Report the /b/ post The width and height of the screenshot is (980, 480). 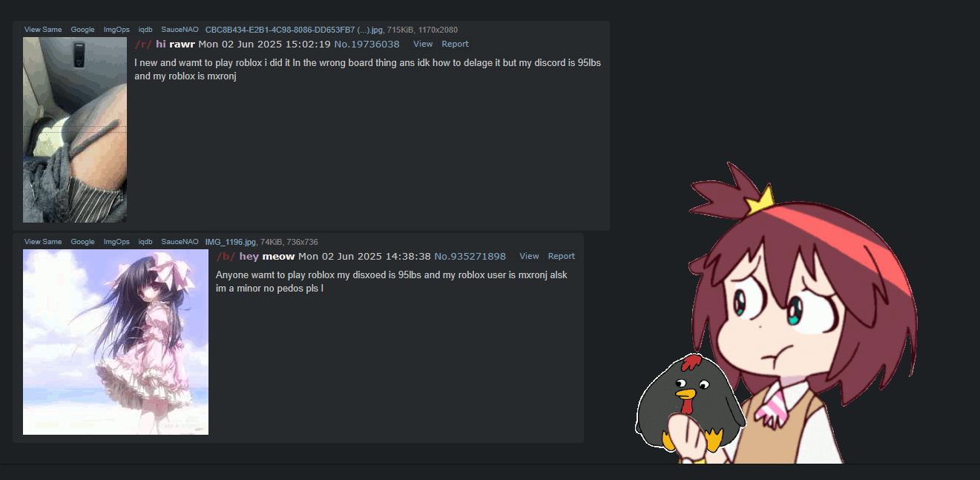click(562, 256)
